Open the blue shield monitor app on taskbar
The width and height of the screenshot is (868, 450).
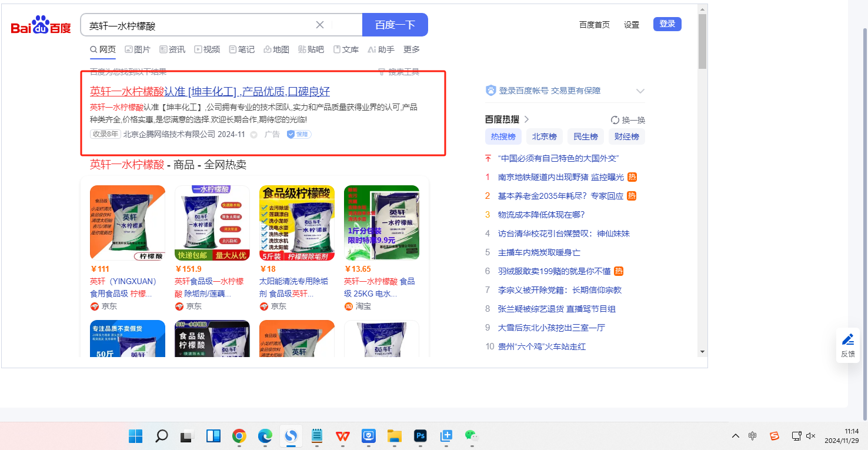[x=368, y=436]
